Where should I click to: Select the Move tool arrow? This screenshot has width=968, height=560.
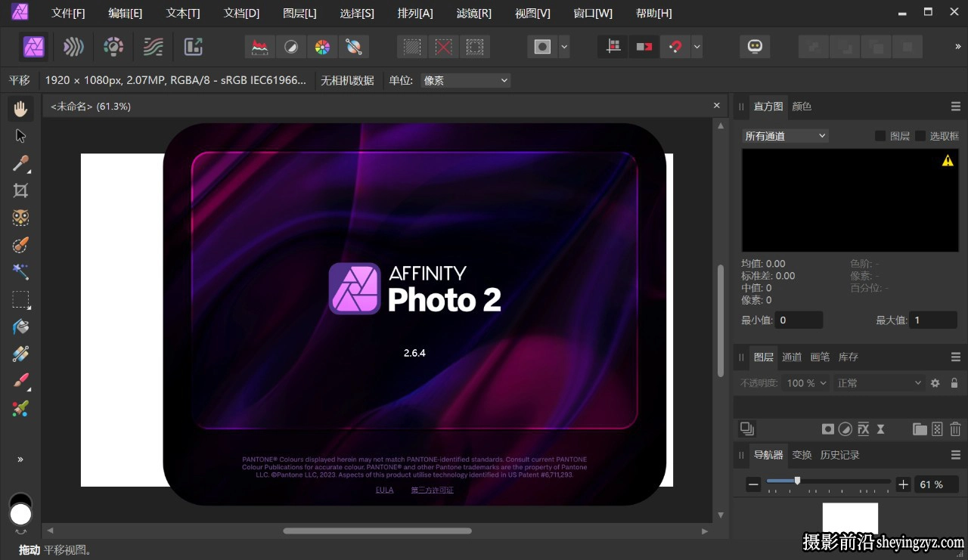pyautogui.click(x=21, y=136)
